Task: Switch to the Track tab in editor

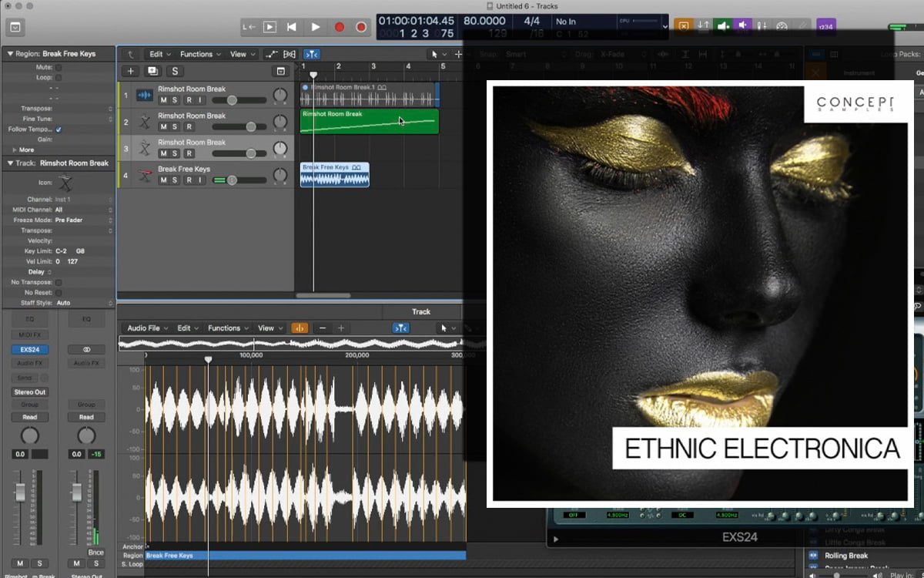Action: tap(421, 311)
